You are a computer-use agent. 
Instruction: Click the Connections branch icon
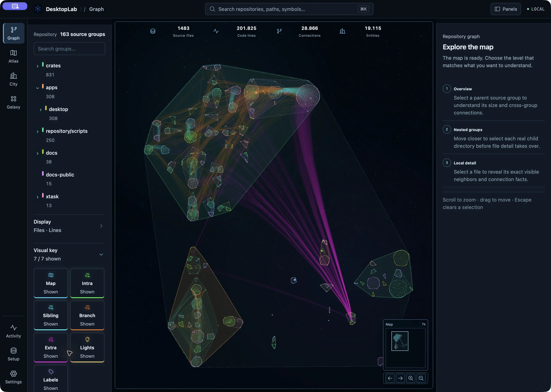tap(279, 31)
